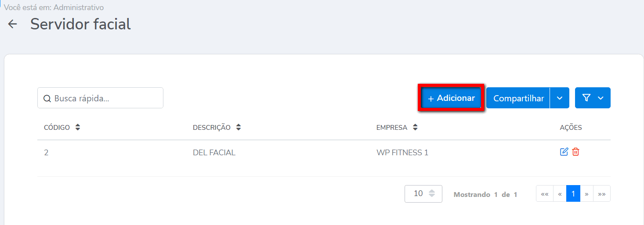Select page 1 in pagination
The height and width of the screenshot is (225, 644).
[x=573, y=193]
